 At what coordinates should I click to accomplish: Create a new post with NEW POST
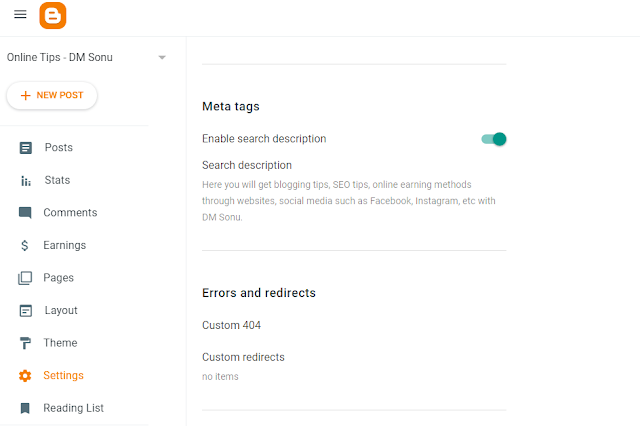tap(52, 95)
